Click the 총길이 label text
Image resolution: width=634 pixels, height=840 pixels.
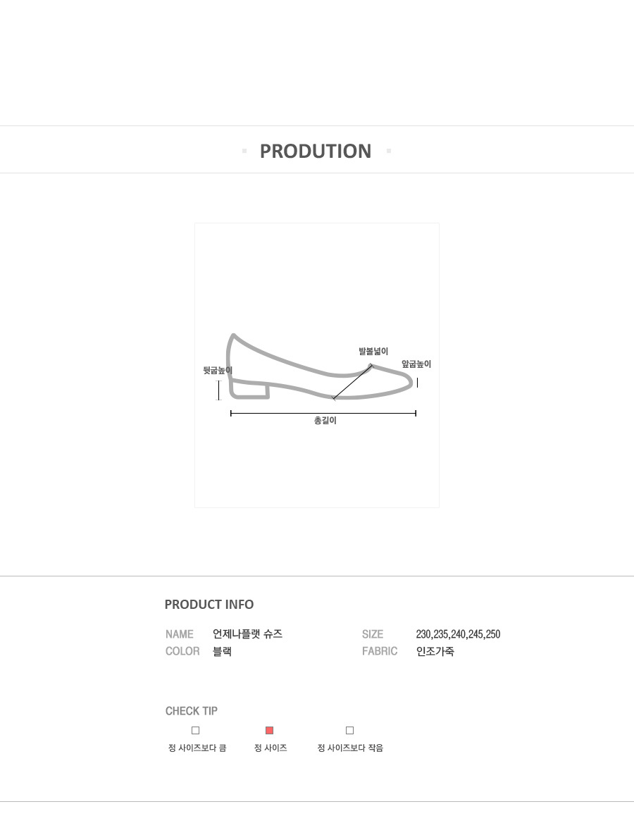[x=325, y=421]
